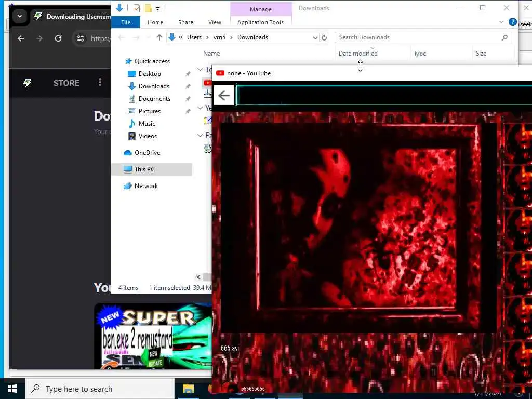This screenshot has height=399, width=532.
Task: Reload the browser page
Action: coord(58,38)
